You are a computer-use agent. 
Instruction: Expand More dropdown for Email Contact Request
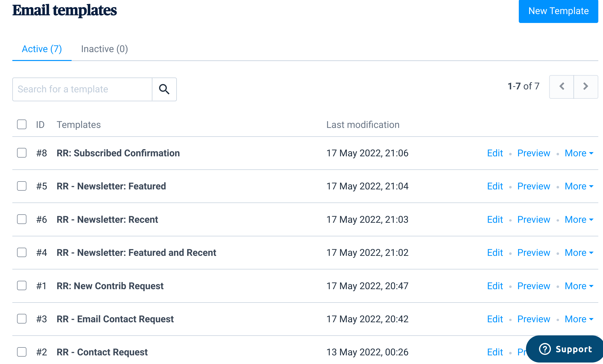[579, 319]
